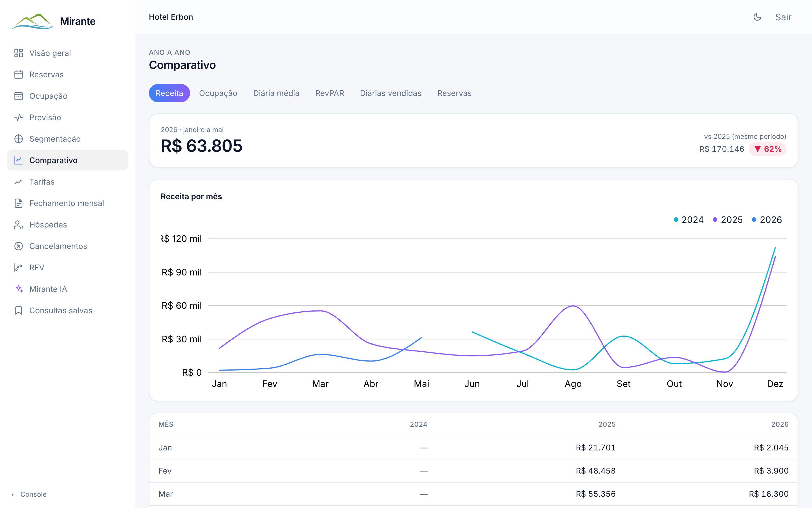Click the Ago label on chart axis

tap(573, 384)
